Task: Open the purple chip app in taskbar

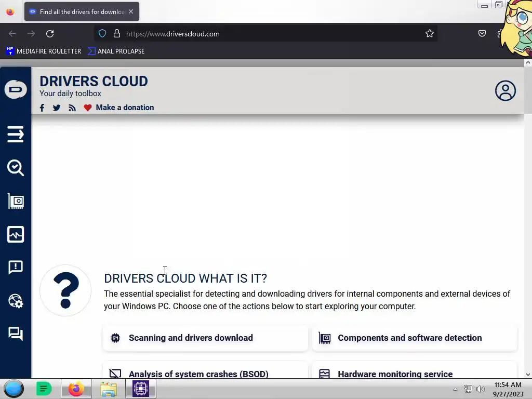Action: [141, 389]
